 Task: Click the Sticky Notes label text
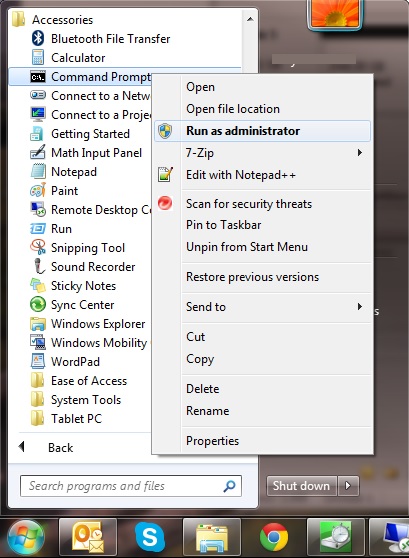83,285
